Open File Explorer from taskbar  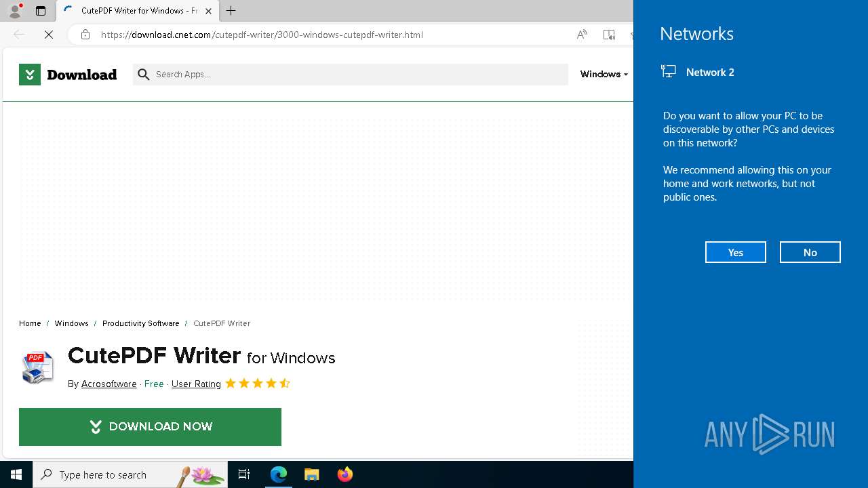click(x=312, y=474)
